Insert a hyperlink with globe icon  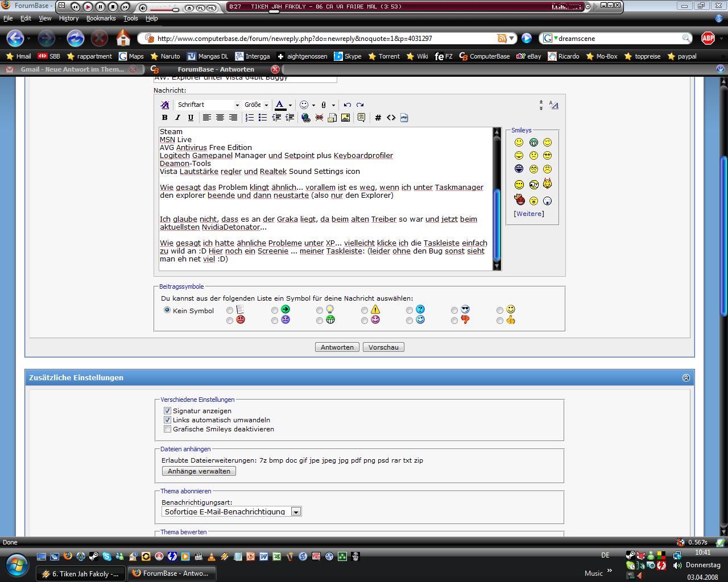pos(306,118)
